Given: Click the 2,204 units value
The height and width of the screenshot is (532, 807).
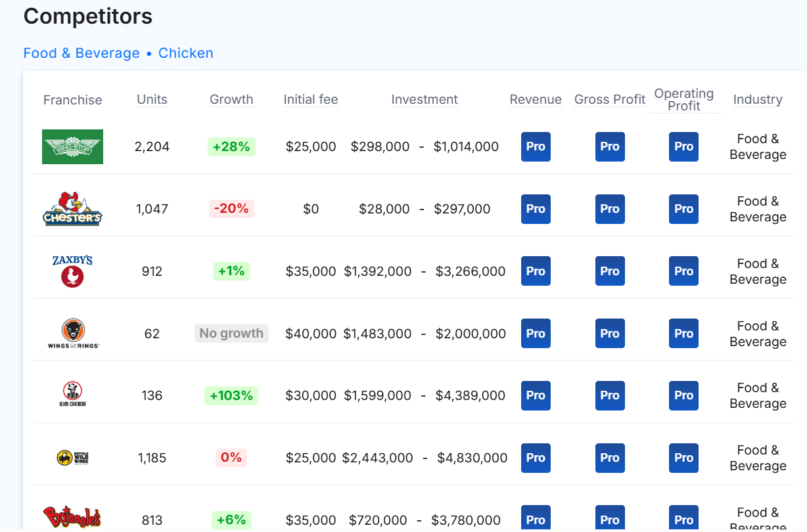Looking at the screenshot, I should (152, 146).
